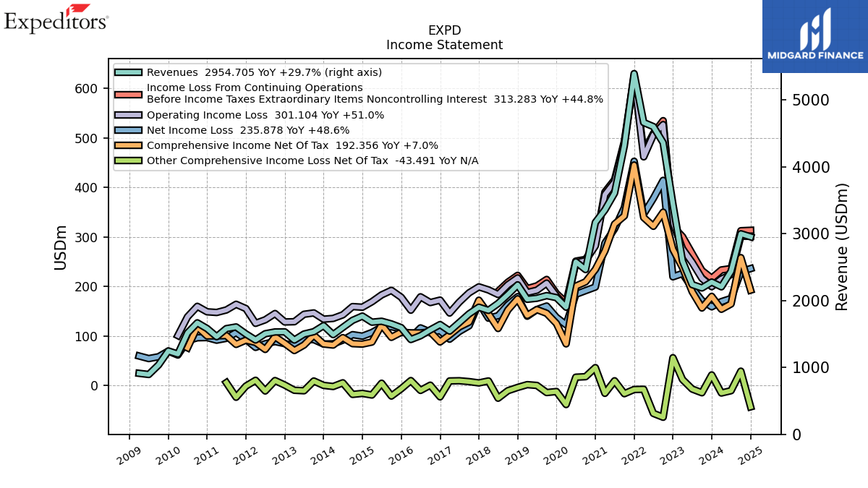Click the Midgard Finance logo

click(x=815, y=36)
